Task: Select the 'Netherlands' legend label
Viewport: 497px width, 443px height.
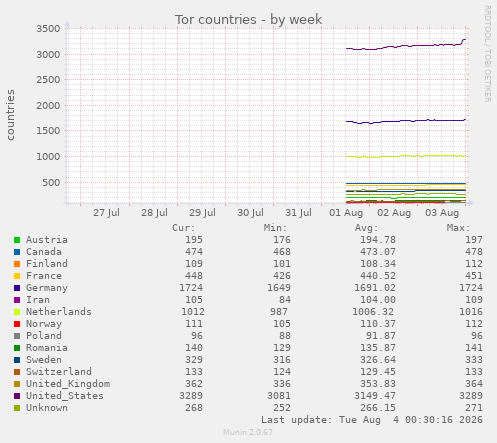Action: pos(59,312)
